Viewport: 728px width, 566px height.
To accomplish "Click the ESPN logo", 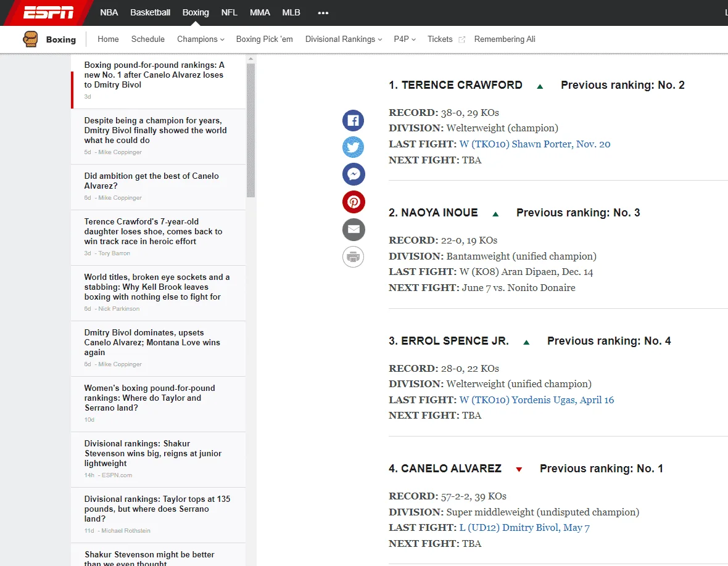I will click(48, 12).
